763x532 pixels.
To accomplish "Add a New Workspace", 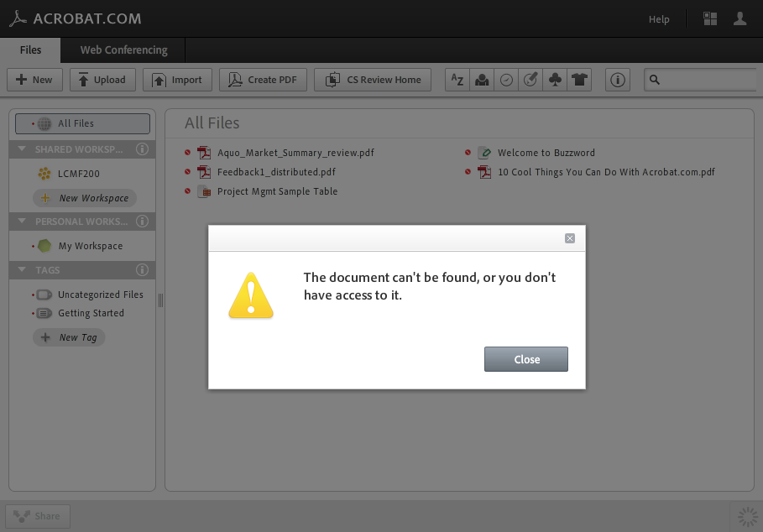I will (85, 198).
